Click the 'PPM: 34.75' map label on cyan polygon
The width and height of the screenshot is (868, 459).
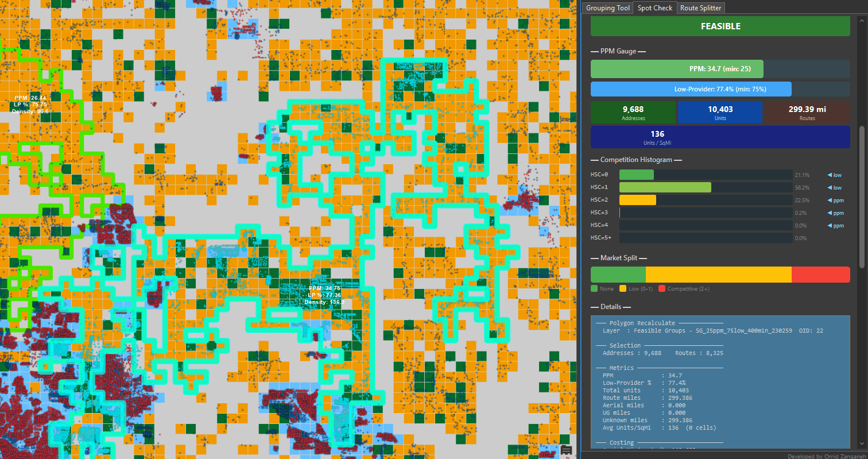(324, 288)
